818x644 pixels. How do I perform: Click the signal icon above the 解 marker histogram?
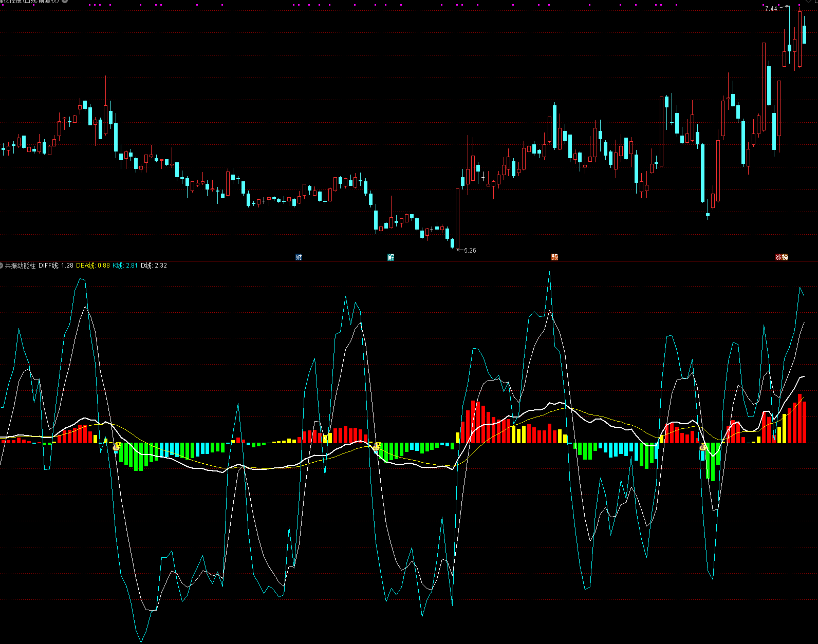click(x=376, y=447)
